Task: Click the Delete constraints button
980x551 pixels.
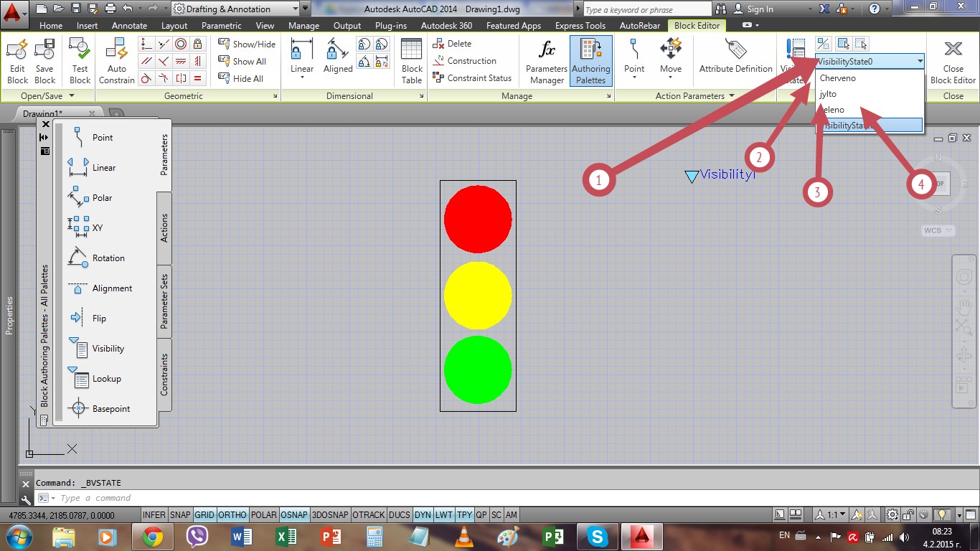Action: [x=452, y=44]
